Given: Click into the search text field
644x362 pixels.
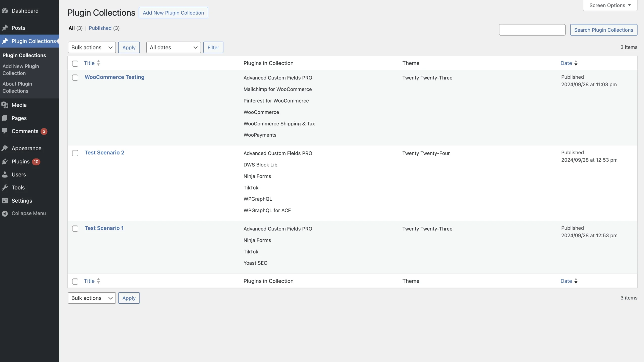Looking at the screenshot, I should pos(532,30).
